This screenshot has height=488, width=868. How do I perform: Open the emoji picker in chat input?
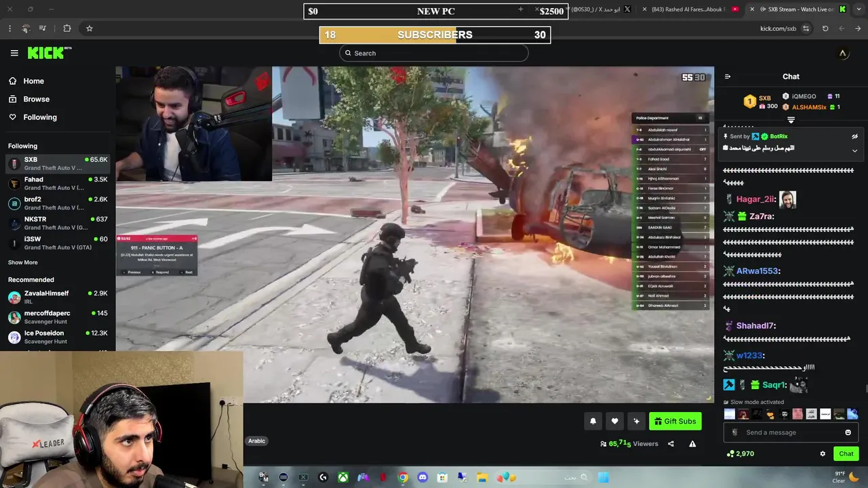click(x=848, y=432)
